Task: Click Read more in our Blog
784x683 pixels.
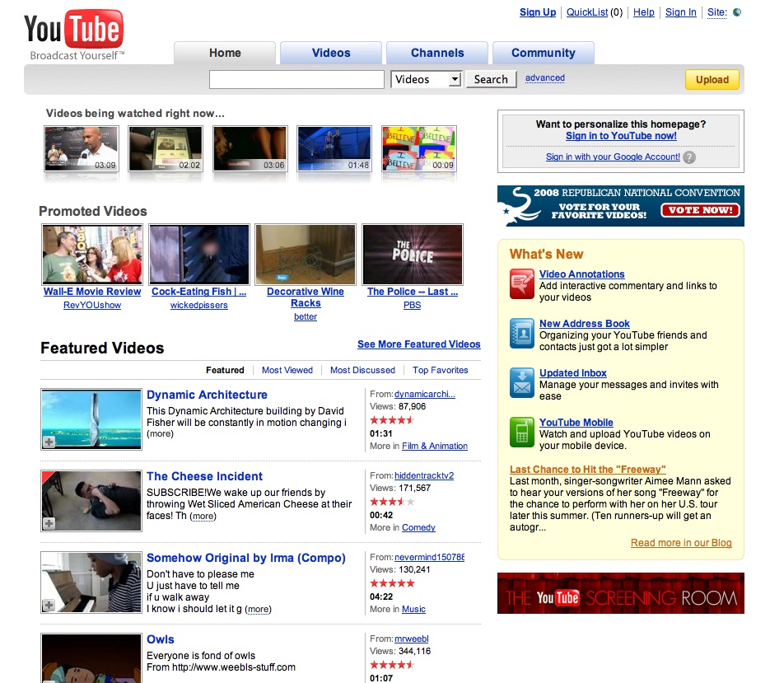Action: click(681, 543)
